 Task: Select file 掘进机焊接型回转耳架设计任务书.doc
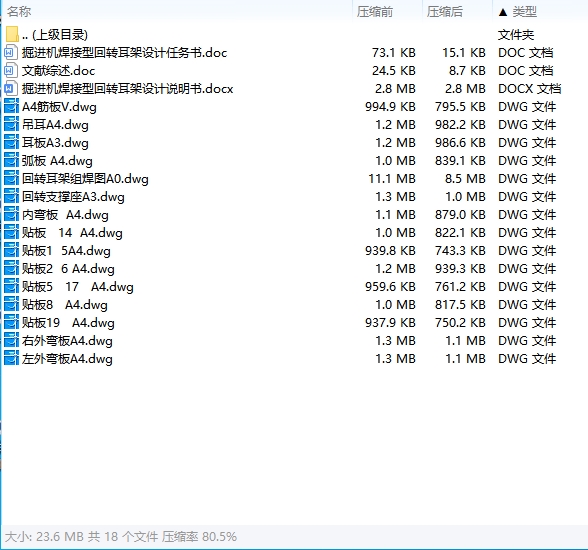(124, 52)
